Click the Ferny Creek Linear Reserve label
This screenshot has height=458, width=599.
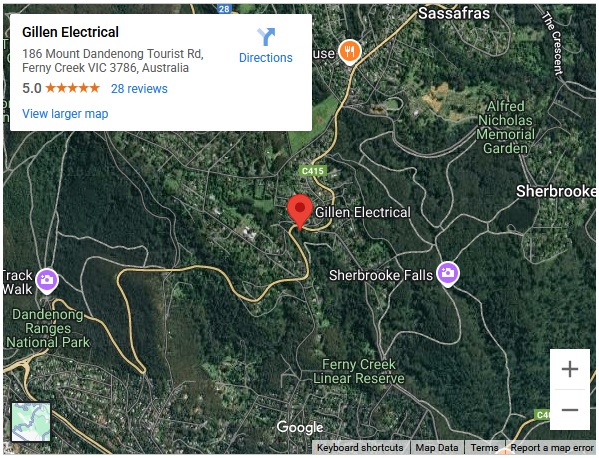coord(358,371)
